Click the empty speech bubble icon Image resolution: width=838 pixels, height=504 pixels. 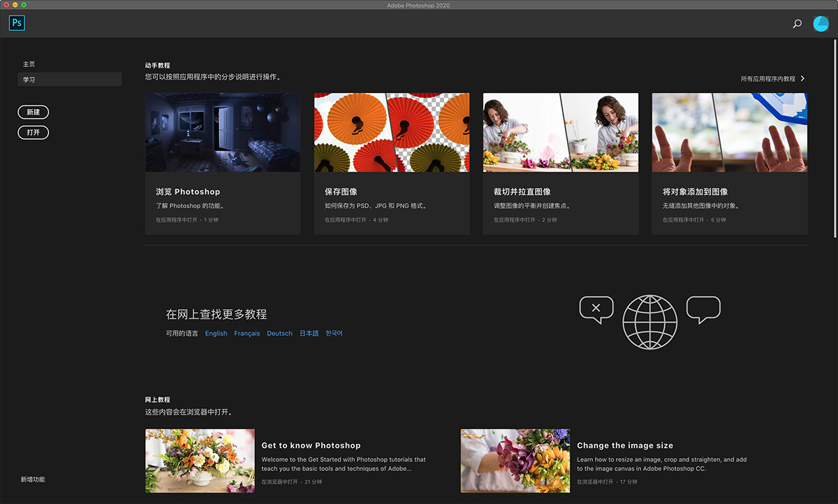(x=703, y=310)
